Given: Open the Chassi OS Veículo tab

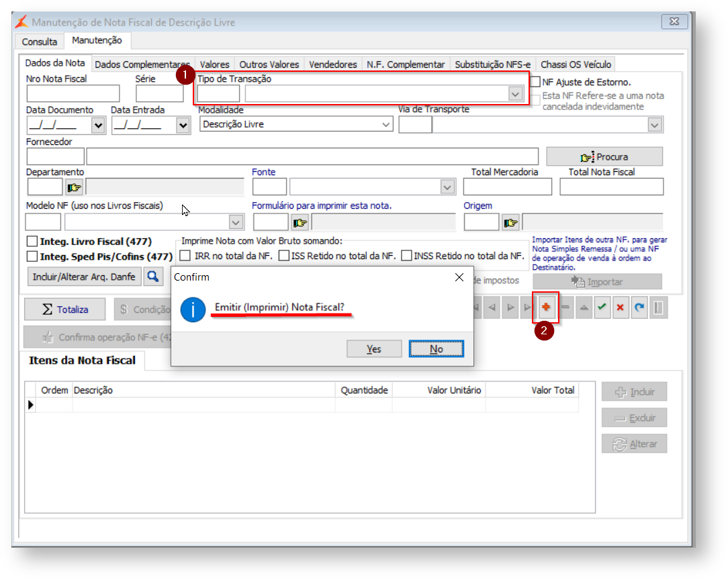Looking at the screenshot, I should 576,64.
